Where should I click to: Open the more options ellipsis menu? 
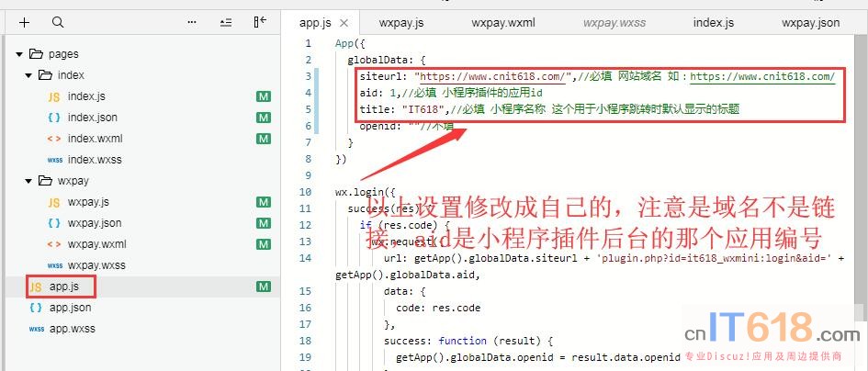pos(192,23)
